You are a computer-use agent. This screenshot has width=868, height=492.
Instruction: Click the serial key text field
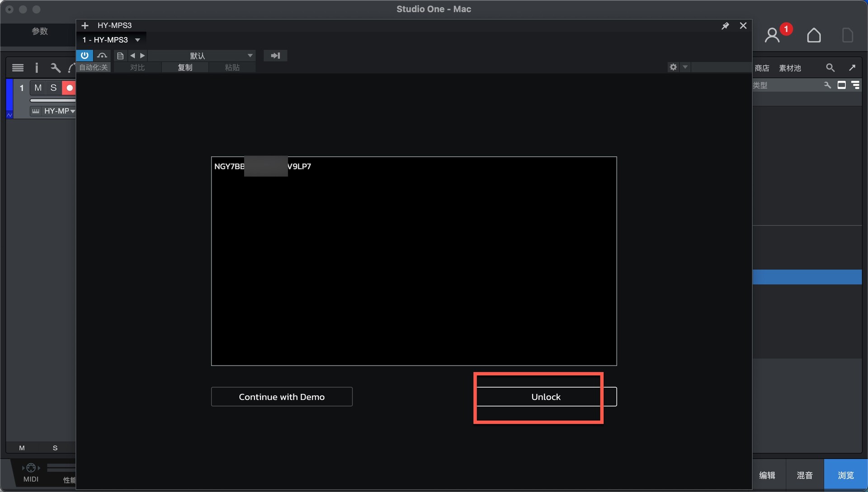[x=414, y=261]
